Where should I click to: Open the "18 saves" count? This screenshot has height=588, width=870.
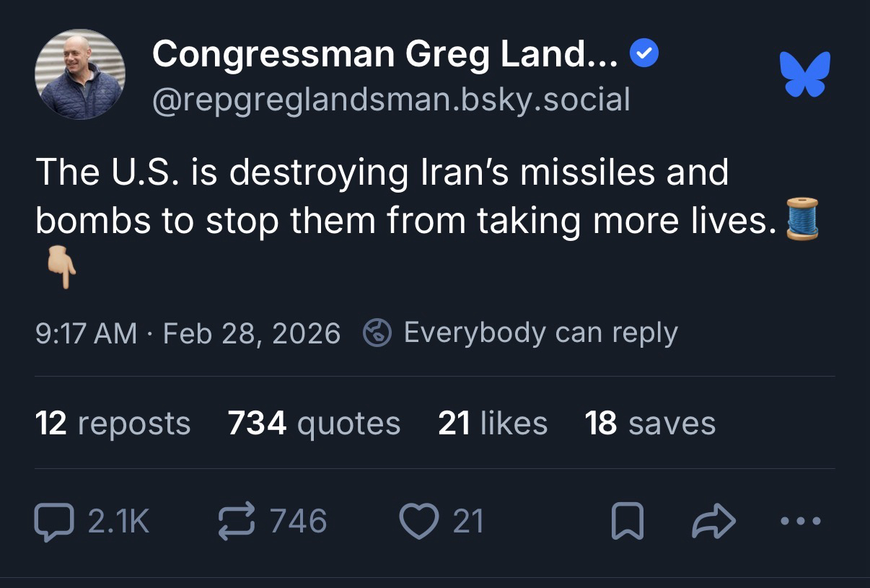tap(650, 424)
